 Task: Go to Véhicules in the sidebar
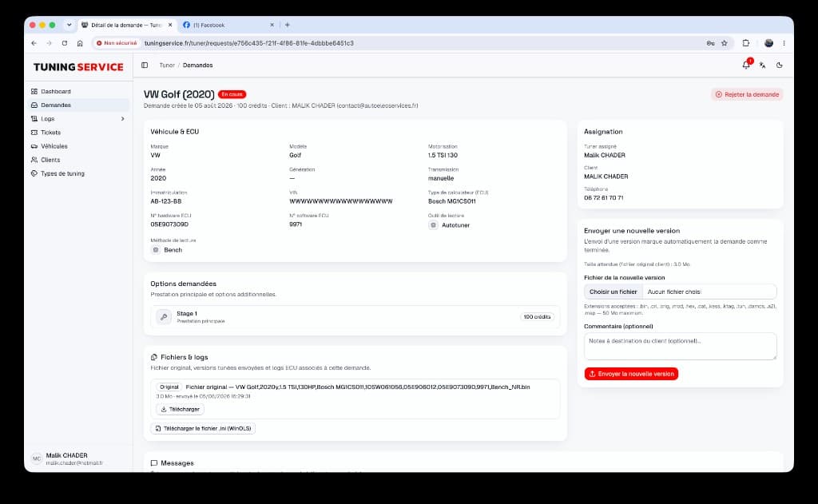click(54, 146)
